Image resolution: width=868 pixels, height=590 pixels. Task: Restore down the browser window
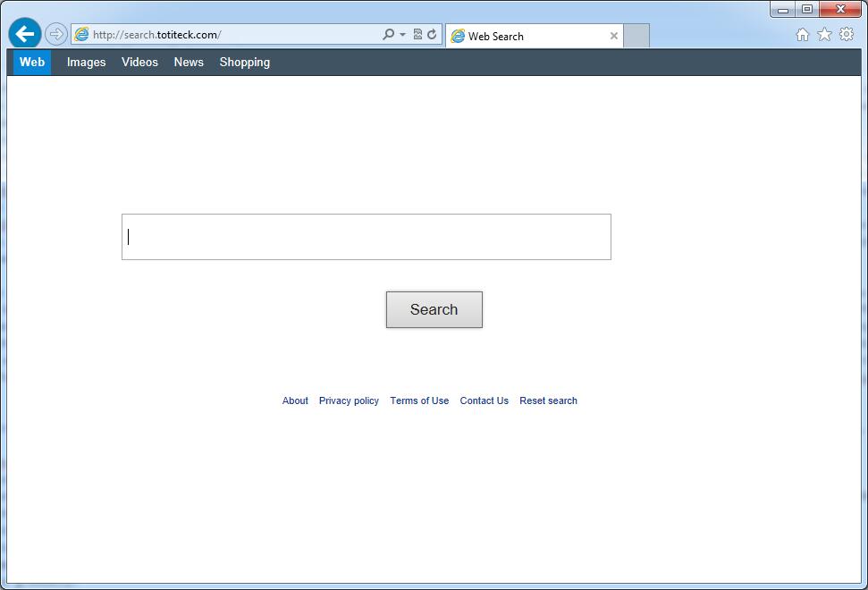[x=807, y=10]
